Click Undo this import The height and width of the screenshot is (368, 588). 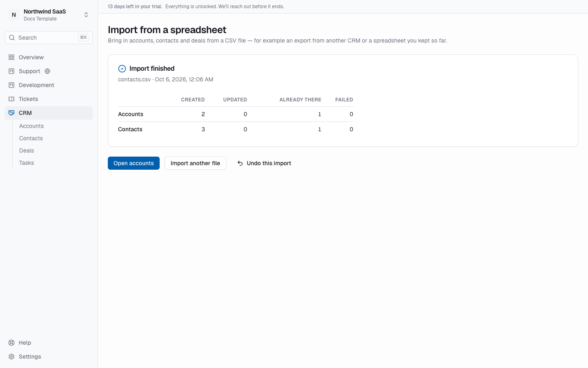264,163
